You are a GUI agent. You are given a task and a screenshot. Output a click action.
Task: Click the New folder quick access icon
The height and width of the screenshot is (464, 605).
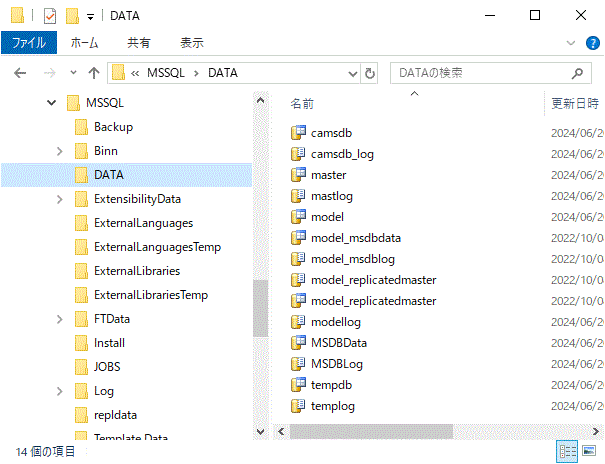[x=72, y=16]
